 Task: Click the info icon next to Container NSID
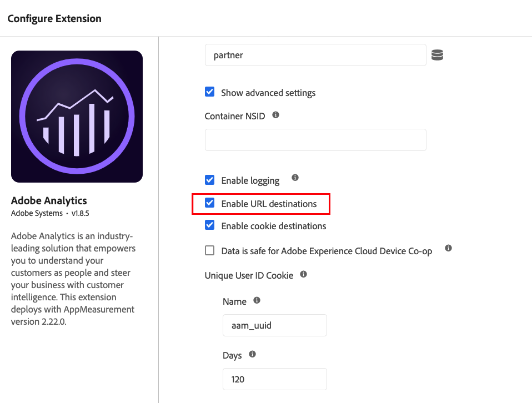coord(275,115)
